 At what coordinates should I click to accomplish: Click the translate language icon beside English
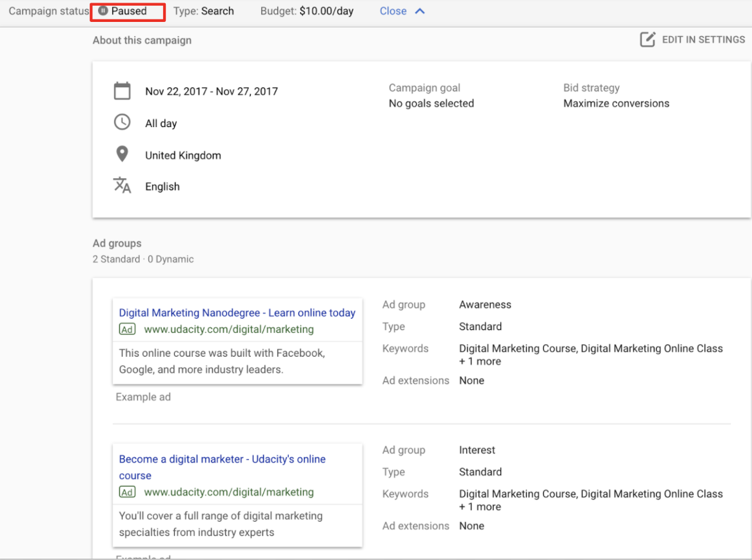click(122, 186)
